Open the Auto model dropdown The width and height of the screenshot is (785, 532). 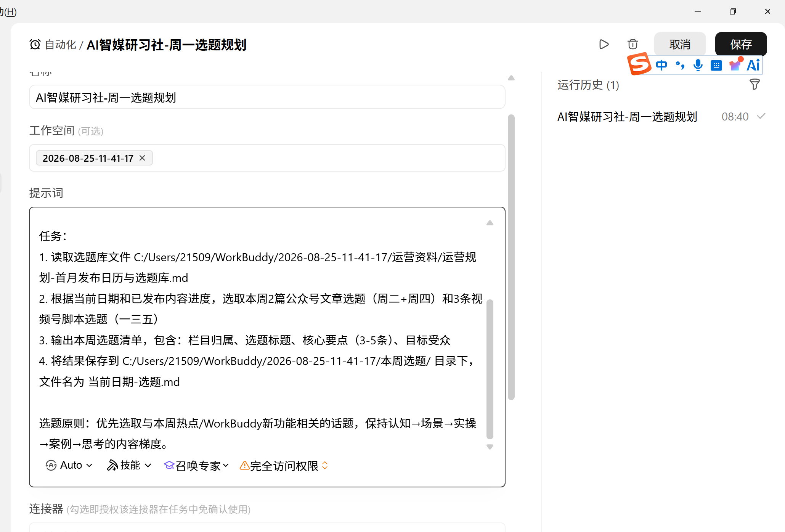tap(69, 465)
